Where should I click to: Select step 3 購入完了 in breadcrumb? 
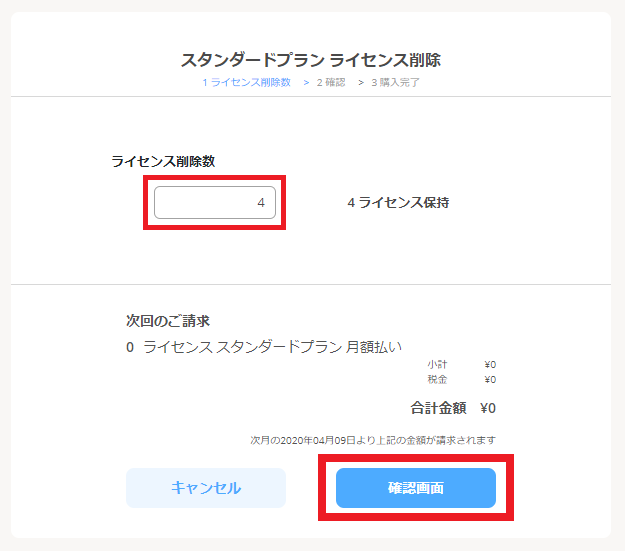coord(395,83)
